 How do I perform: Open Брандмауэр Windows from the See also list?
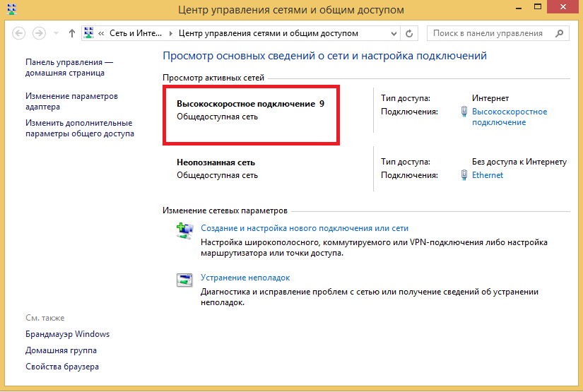(67, 334)
